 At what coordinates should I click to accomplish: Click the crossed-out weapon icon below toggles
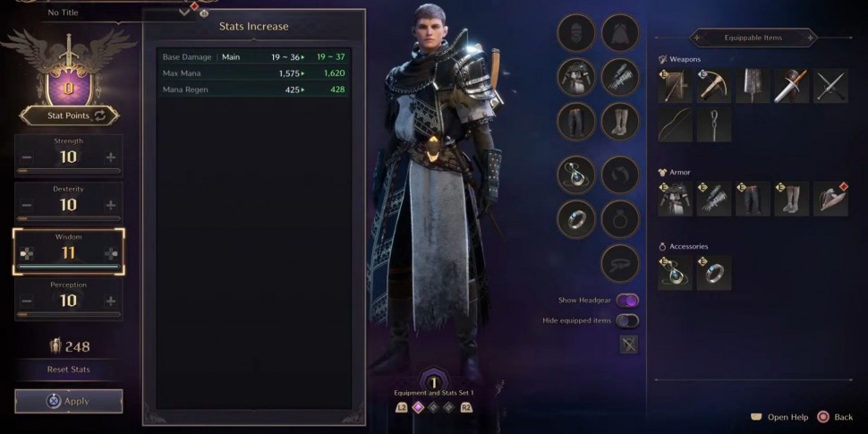click(x=628, y=345)
